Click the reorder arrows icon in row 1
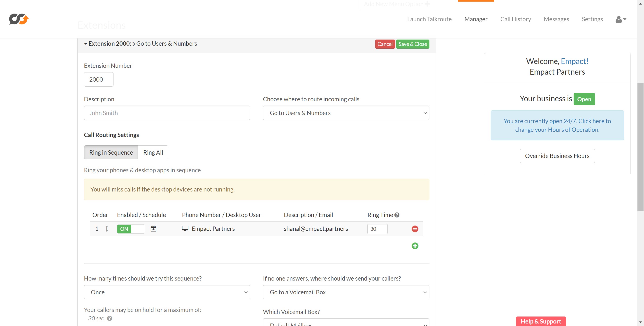 (107, 229)
